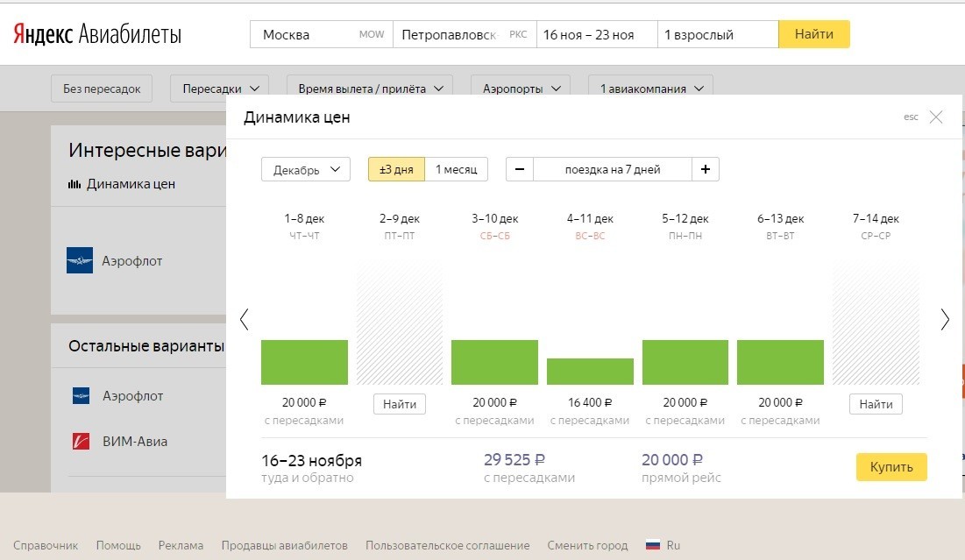Increase trip length with plus button
The width and height of the screenshot is (965, 560).
tap(706, 169)
